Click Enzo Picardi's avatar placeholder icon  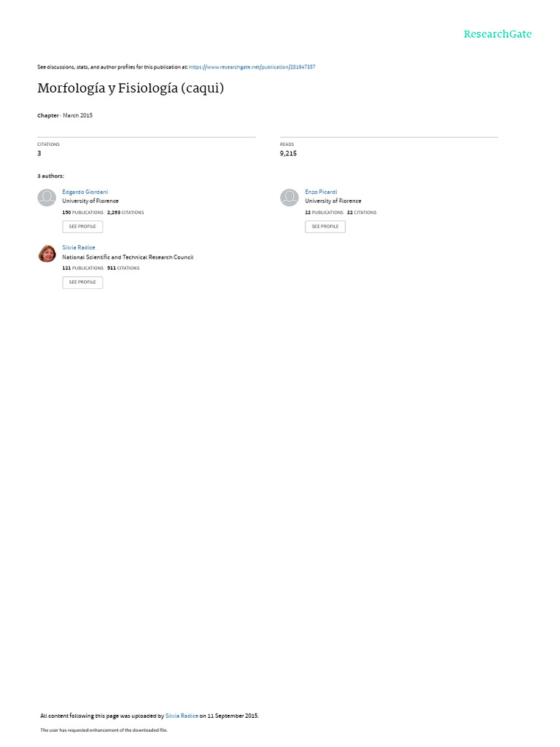pos(289,198)
